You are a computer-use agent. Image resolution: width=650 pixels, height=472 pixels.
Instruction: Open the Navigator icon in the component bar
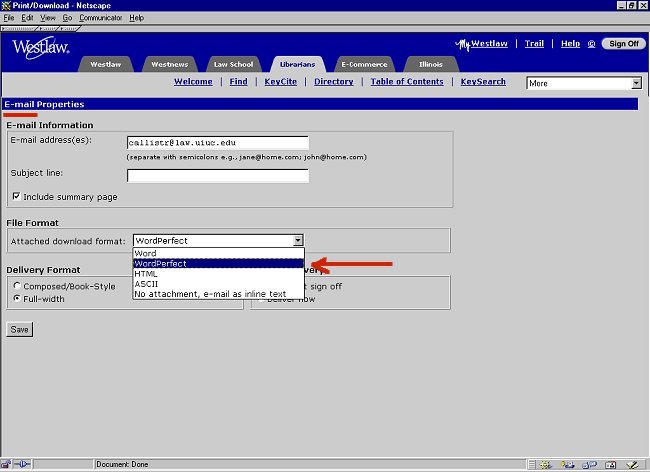coord(545,464)
